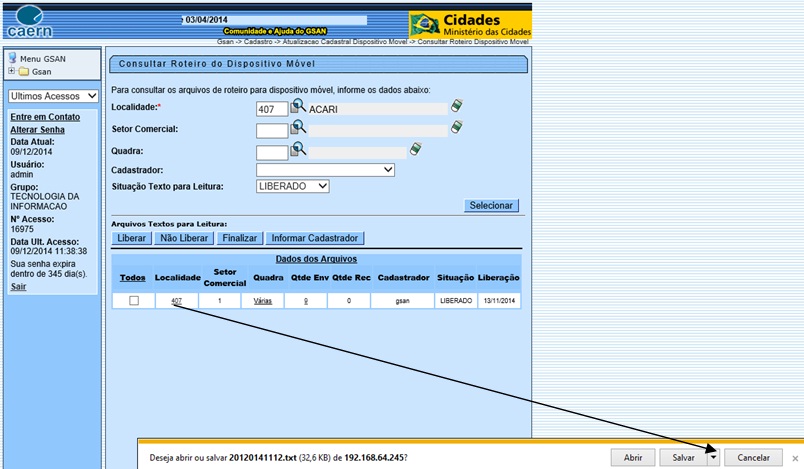The height and width of the screenshot is (469, 804).
Task: Clear the Localidade field with eraser icon
Action: [x=456, y=106]
